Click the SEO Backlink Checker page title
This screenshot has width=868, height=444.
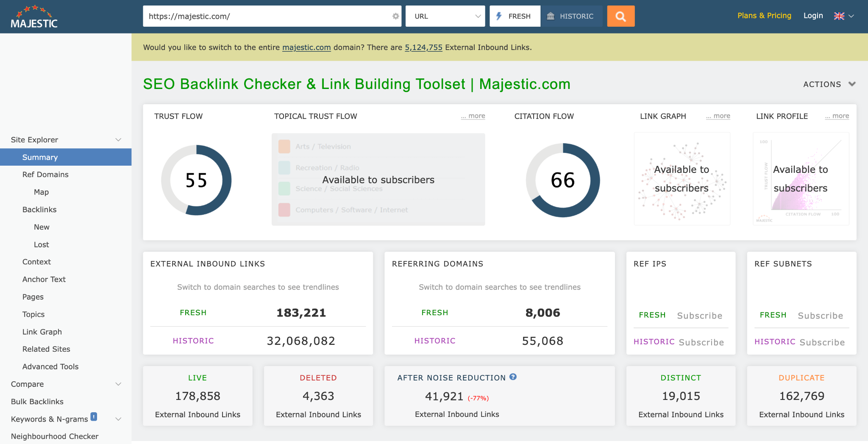coord(356,84)
